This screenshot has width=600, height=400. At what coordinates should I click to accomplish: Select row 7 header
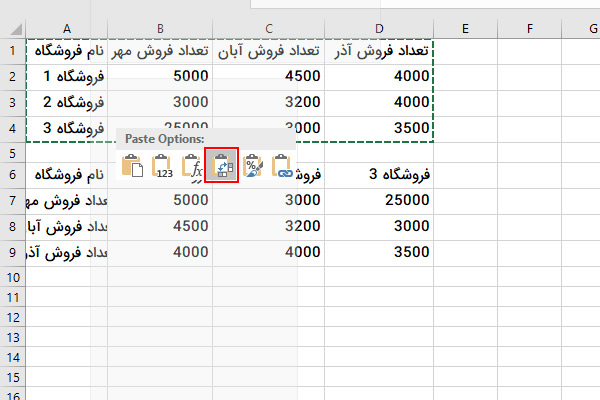[x=13, y=201]
